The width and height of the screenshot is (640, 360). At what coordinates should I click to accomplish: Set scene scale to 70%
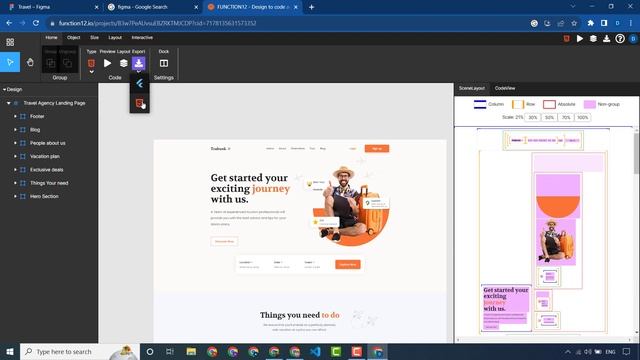coord(566,118)
